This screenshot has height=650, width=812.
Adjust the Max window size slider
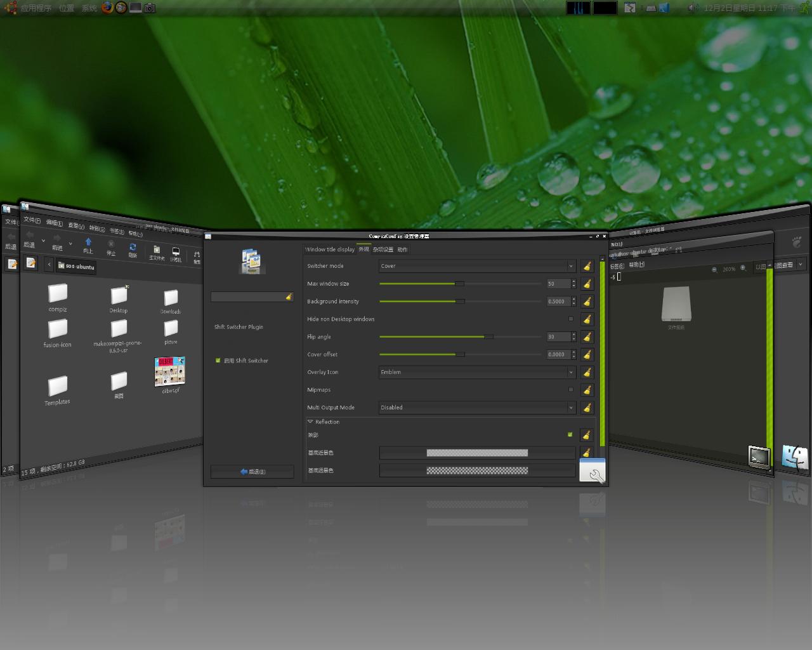460,284
